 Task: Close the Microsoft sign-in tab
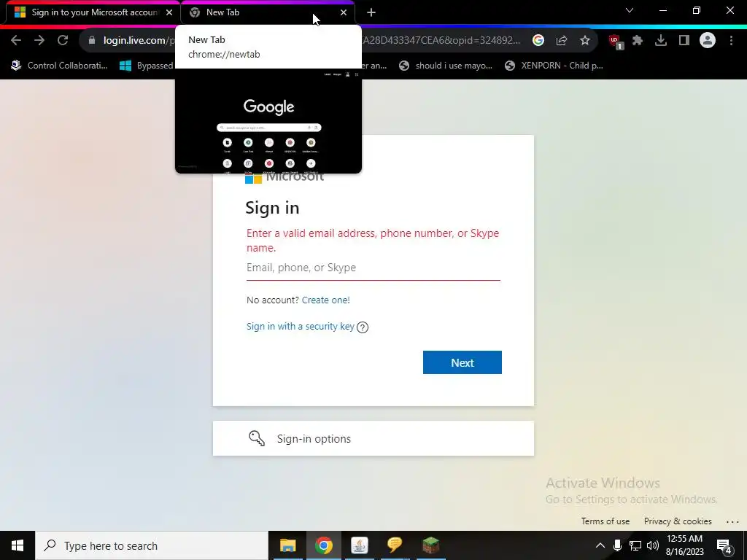pos(169,12)
